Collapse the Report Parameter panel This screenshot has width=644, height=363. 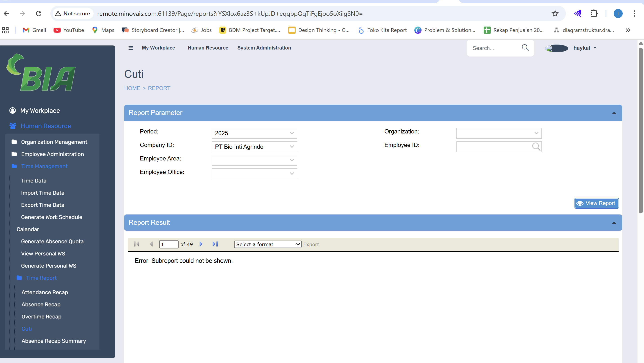pos(614,113)
